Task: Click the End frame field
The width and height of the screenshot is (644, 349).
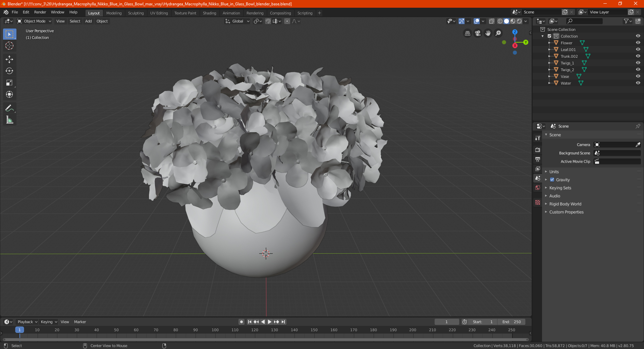Action: coord(512,322)
